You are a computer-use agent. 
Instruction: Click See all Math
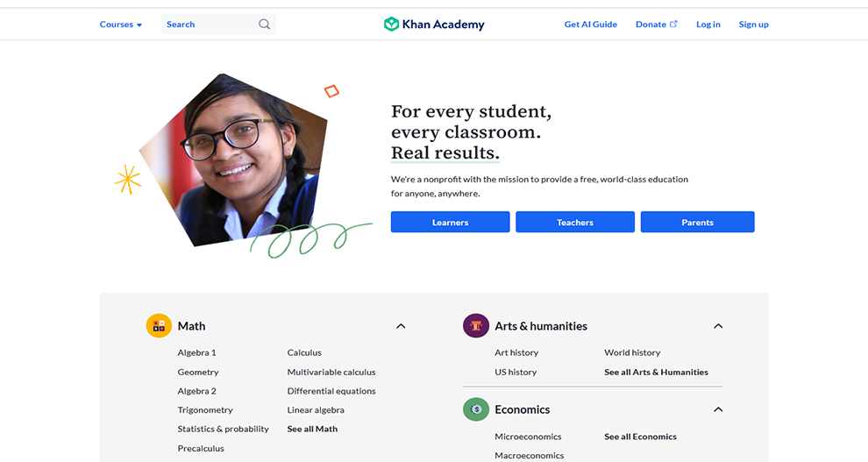(x=312, y=429)
